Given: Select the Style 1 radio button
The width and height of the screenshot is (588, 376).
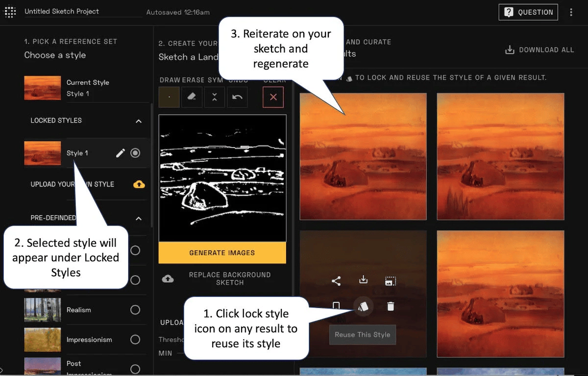Looking at the screenshot, I should [135, 153].
